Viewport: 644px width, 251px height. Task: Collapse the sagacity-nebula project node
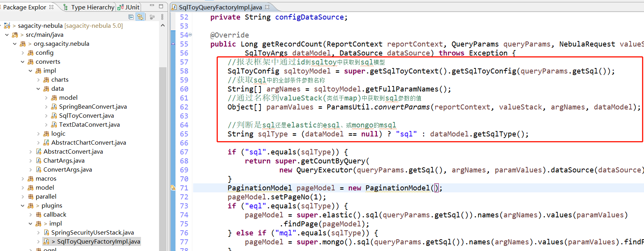[0, 26]
